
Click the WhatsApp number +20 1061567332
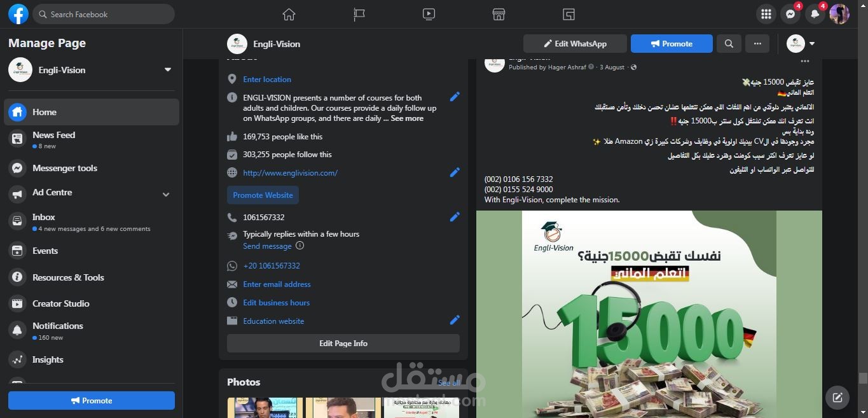click(x=272, y=266)
